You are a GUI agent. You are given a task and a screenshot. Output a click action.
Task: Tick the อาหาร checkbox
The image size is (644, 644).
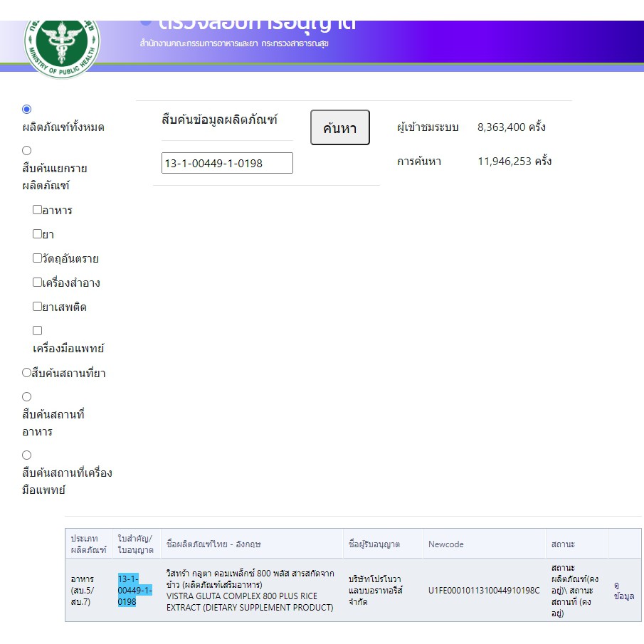[x=38, y=210]
